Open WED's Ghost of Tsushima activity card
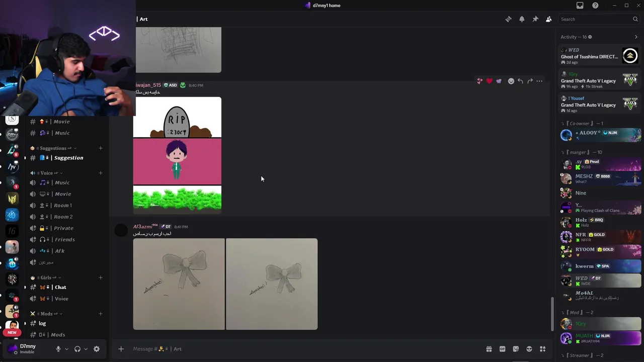 (x=600, y=56)
